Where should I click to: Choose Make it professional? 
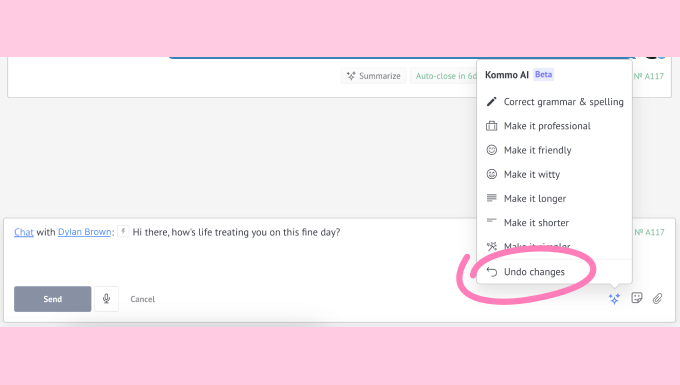(554, 126)
